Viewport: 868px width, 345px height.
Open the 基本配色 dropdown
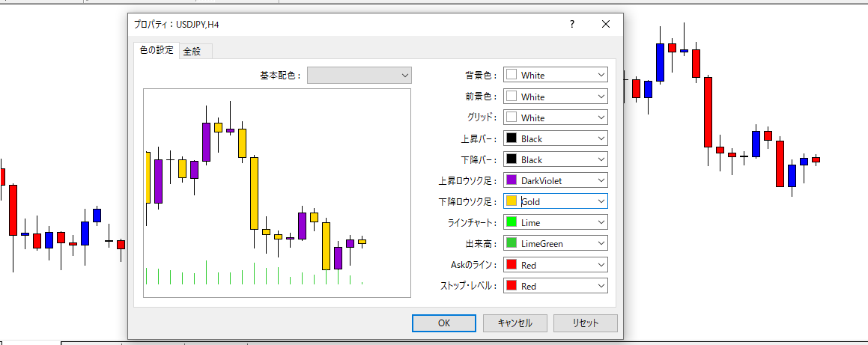(x=359, y=75)
